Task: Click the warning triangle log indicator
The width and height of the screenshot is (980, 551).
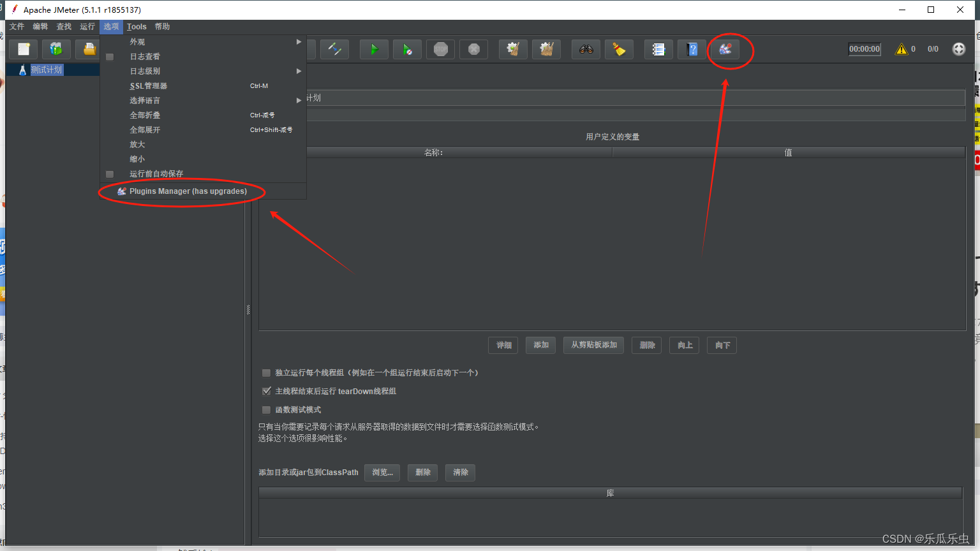Action: click(901, 49)
